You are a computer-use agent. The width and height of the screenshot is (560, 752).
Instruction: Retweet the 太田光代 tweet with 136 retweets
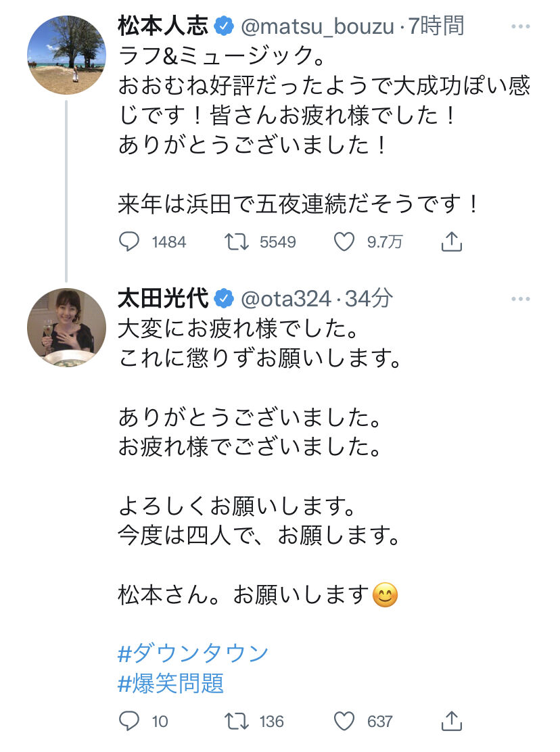tap(237, 722)
